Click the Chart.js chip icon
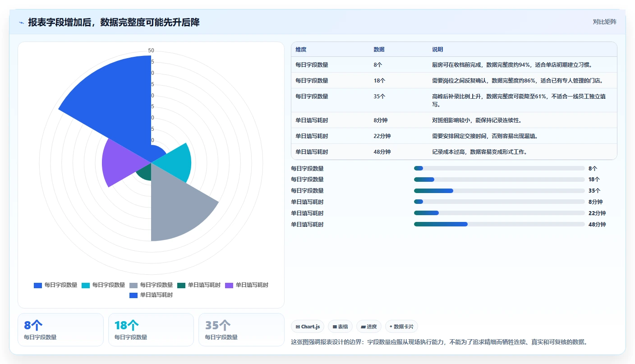Image resolution: width=635 pixels, height=364 pixels. [298, 327]
